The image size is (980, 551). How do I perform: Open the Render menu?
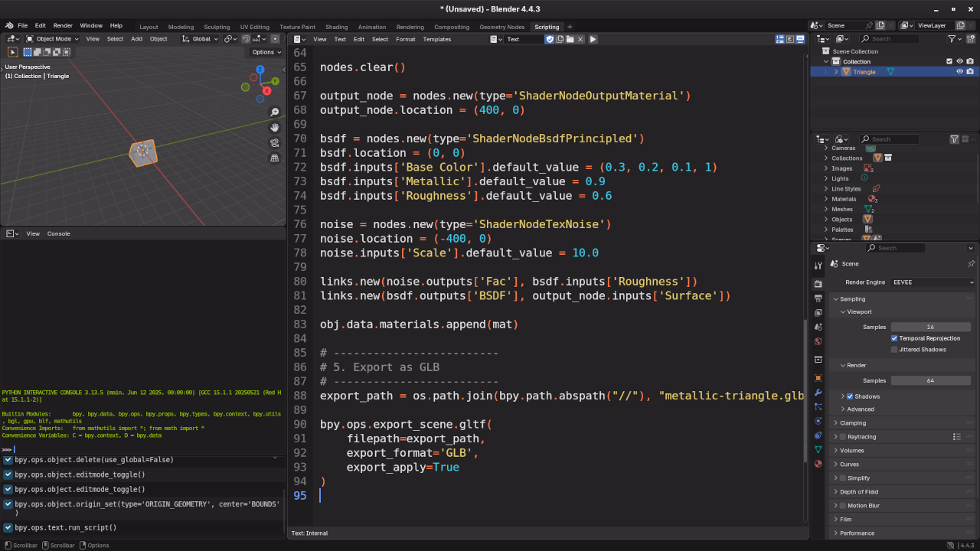(63, 26)
